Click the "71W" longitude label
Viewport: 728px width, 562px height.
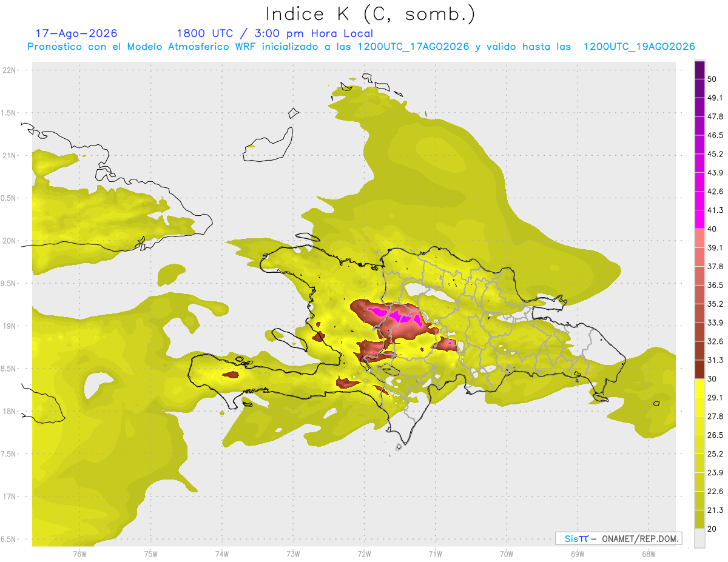pos(435,554)
